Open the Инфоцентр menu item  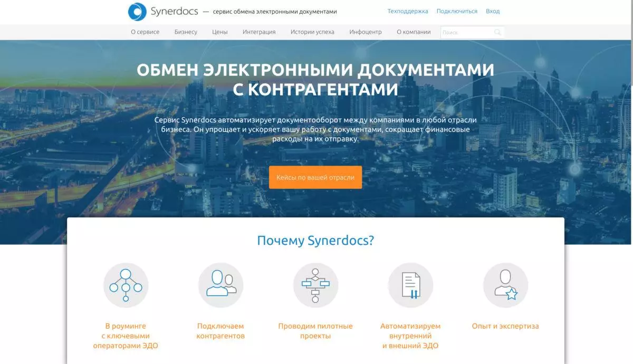pyautogui.click(x=366, y=32)
